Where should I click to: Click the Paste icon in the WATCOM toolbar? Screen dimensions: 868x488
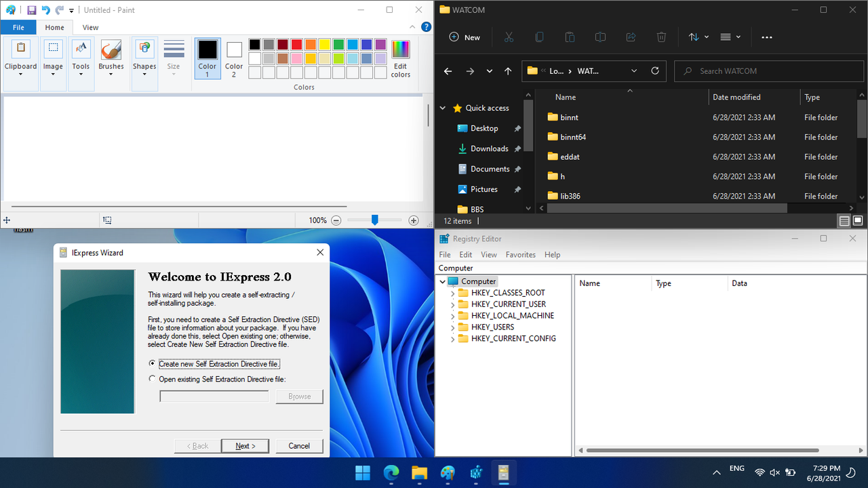570,37
